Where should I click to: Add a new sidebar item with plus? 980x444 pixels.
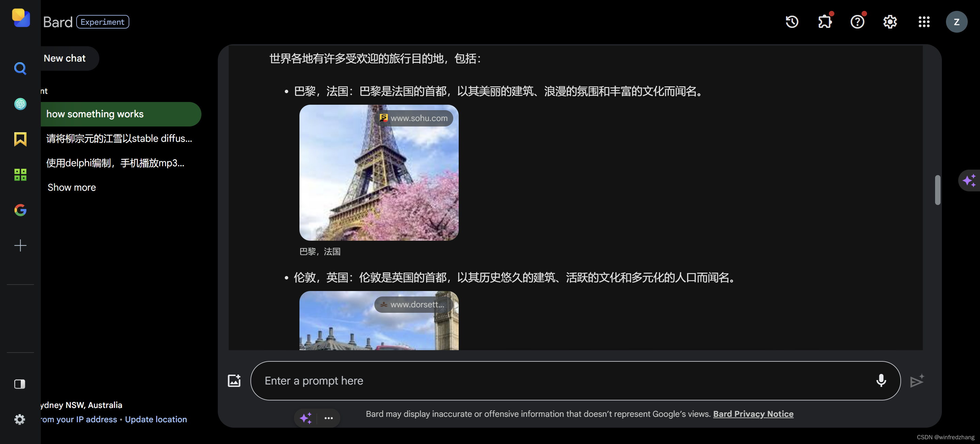(20, 245)
